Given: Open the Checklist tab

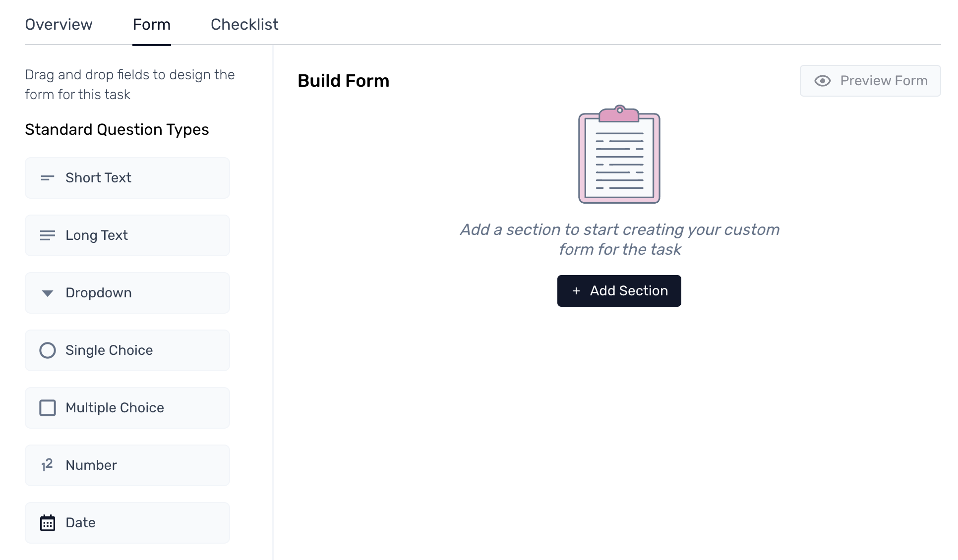Looking at the screenshot, I should [244, 24].
